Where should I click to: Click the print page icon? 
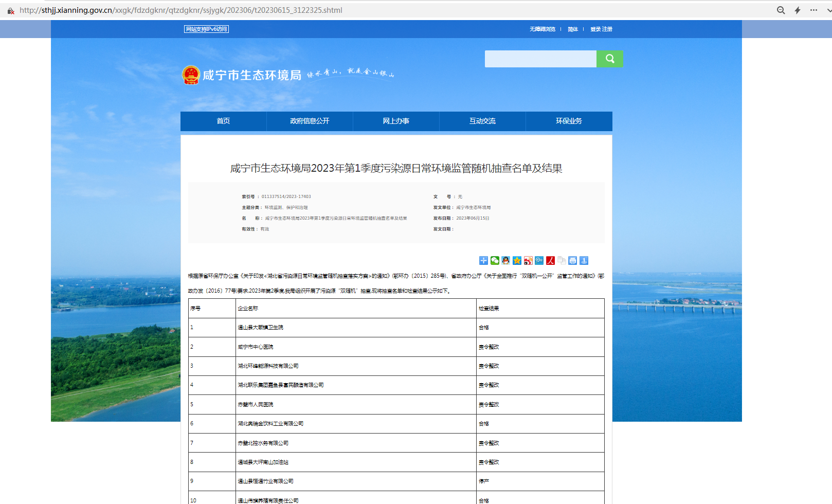point(572,261)
